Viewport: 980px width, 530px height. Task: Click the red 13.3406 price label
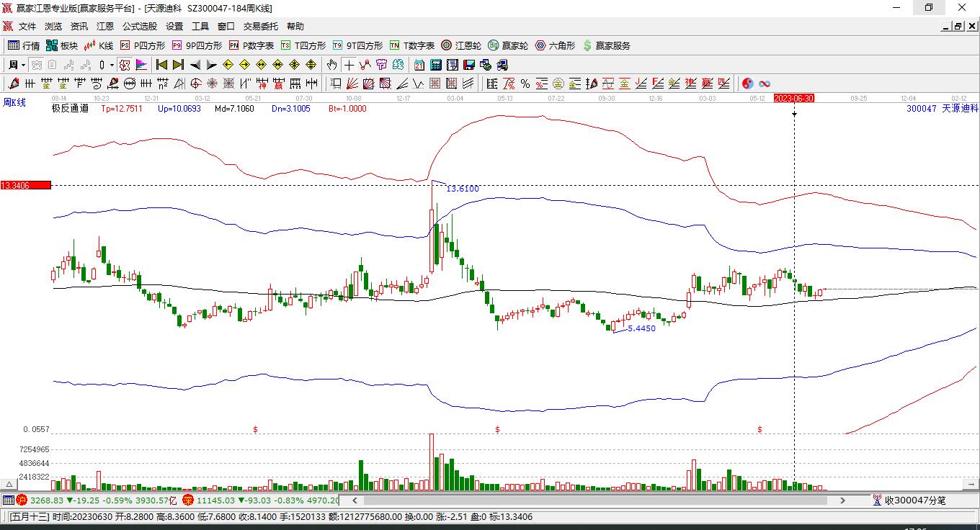coord(26,185)
